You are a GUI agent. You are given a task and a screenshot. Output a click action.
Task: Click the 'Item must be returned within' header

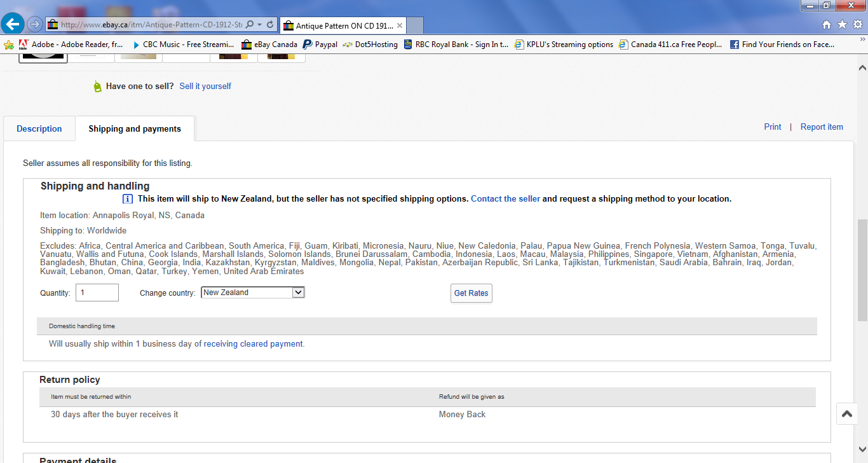point(91,396)
